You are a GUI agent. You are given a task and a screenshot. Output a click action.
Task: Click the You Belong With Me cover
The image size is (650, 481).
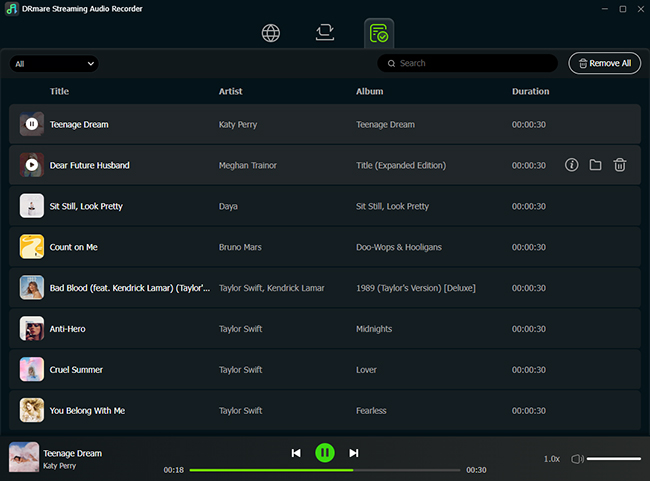coord(32,410)
